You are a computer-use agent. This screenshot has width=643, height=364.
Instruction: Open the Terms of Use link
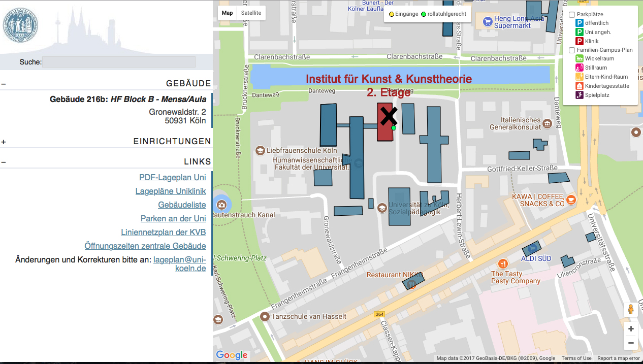pyautogui.click(x=576, y=358)
